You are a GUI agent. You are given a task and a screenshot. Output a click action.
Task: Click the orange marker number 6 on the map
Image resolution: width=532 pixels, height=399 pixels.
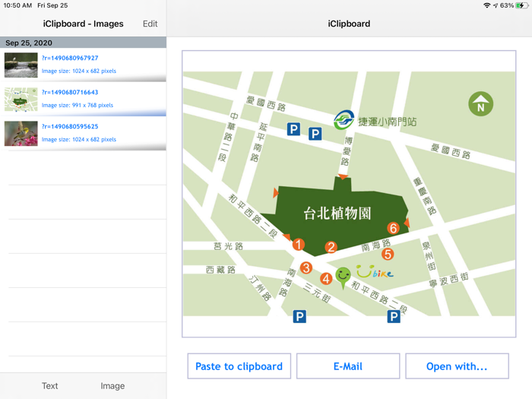click(393, 228)
